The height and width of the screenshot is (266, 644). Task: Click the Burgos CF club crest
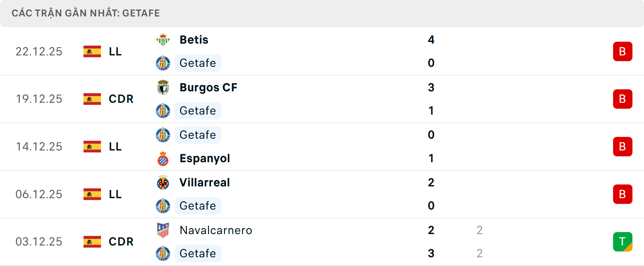pyautogui.click(x=163, y=87)
